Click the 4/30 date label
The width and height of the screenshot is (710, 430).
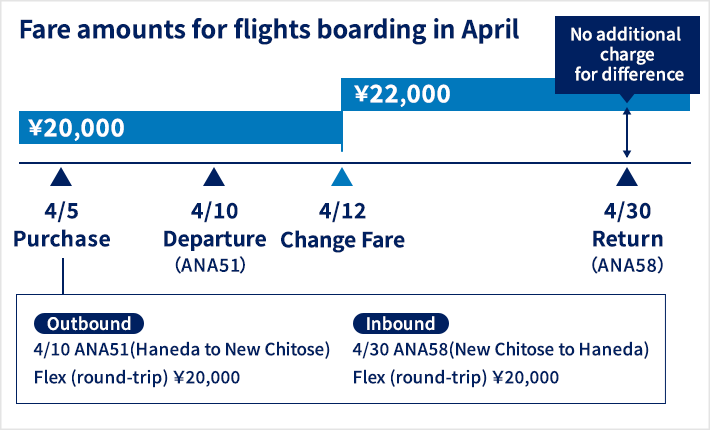point(628,211)
